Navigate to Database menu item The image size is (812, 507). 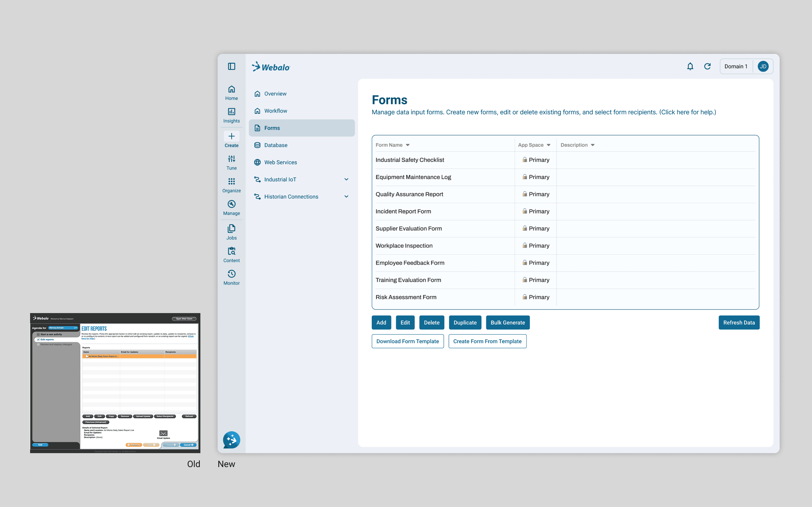(275, 145)
